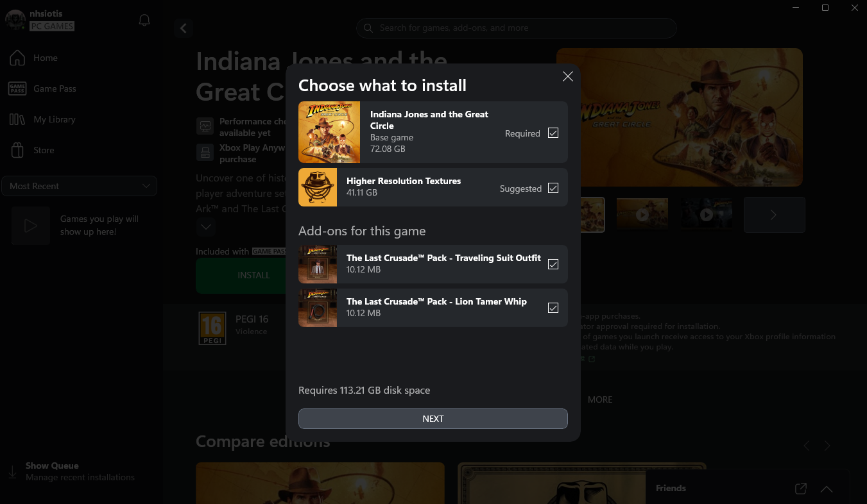Uncheck Higher Resolution Textures checkbox
The image size is (867, 504).
(553, 189)
